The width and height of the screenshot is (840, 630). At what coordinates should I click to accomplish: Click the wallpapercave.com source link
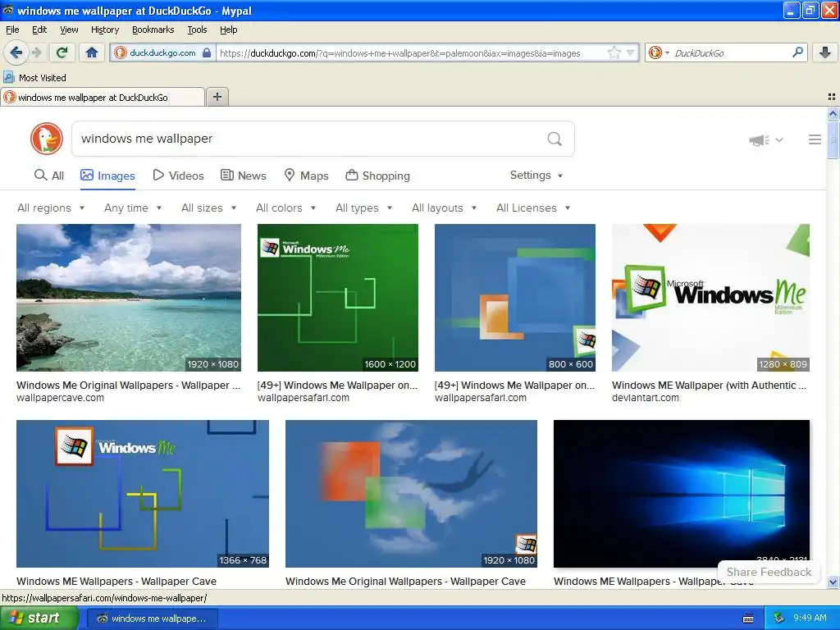click(60, 398)
